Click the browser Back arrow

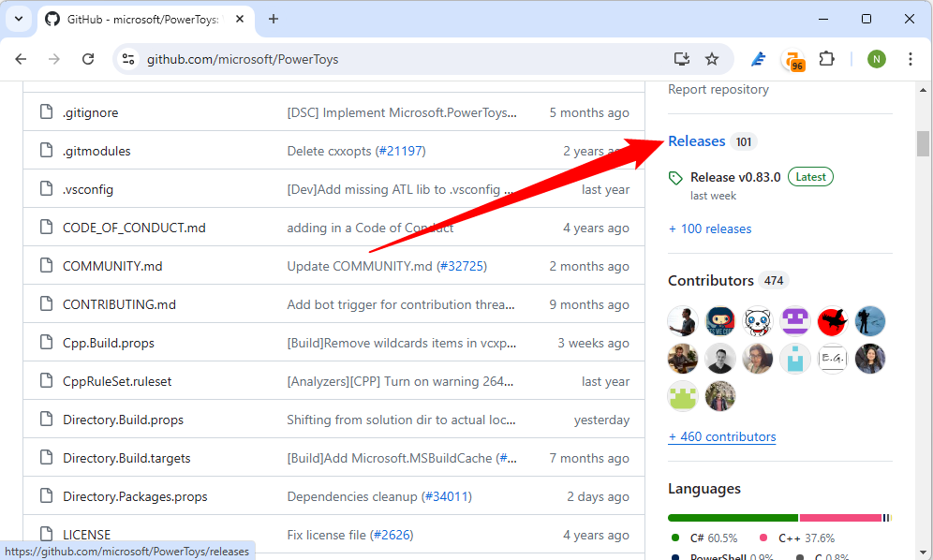click(x=21, y=59)
